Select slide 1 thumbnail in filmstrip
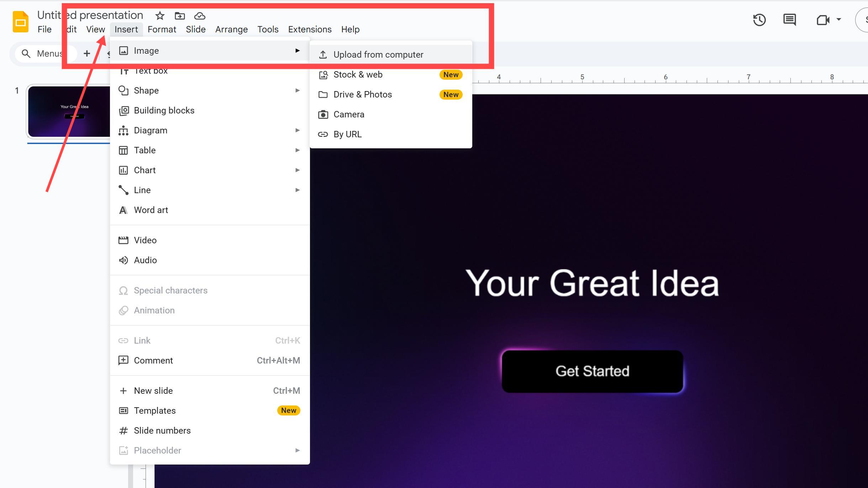868x488 pixels. pyautogui.click(x=69, y=112)
